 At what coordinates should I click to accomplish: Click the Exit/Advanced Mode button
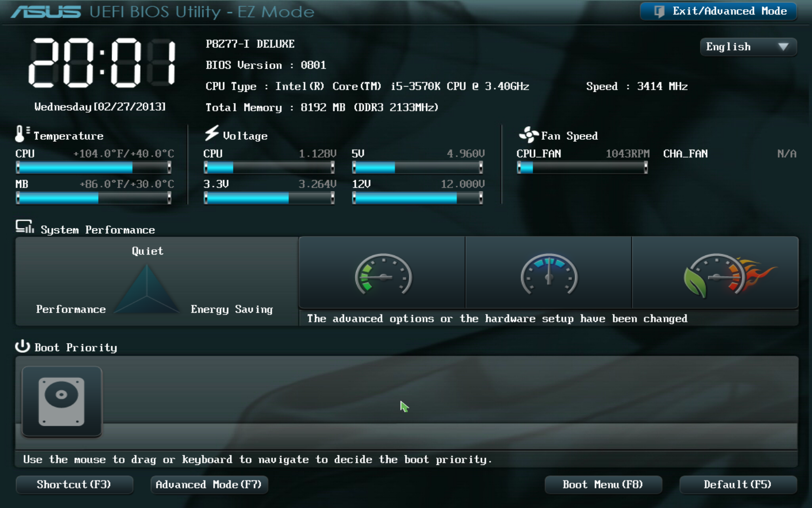[x=718, y=11]
